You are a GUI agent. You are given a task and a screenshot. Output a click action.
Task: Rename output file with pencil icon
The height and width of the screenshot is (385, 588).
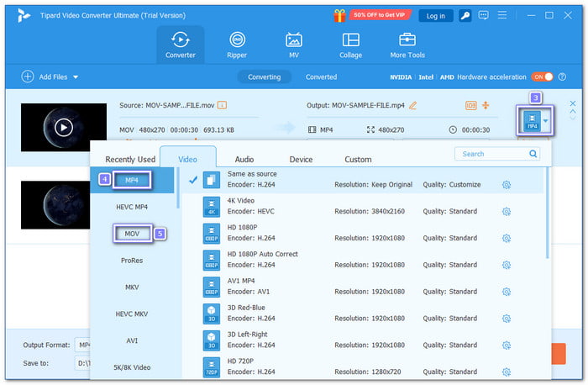[412, 105]
